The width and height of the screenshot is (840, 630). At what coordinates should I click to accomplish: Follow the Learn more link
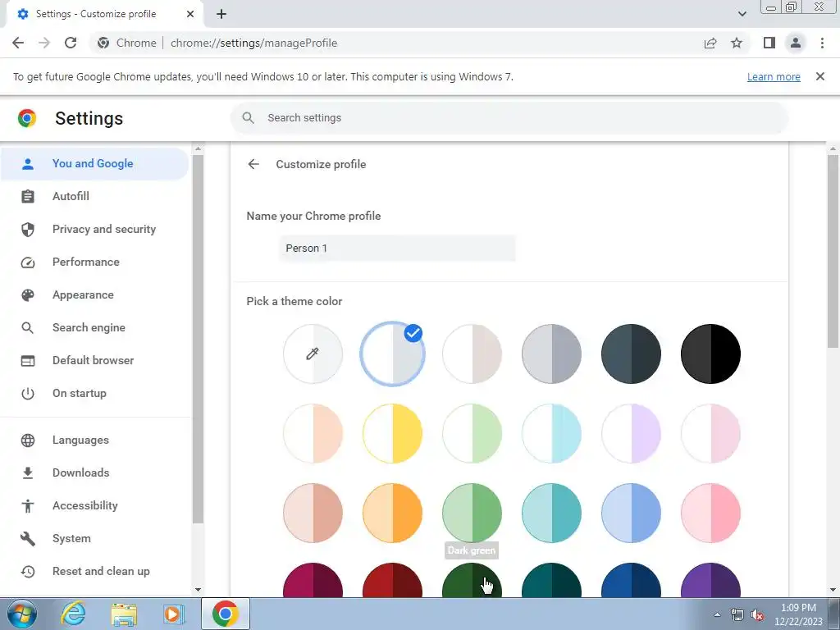click(x=774, y=76)
